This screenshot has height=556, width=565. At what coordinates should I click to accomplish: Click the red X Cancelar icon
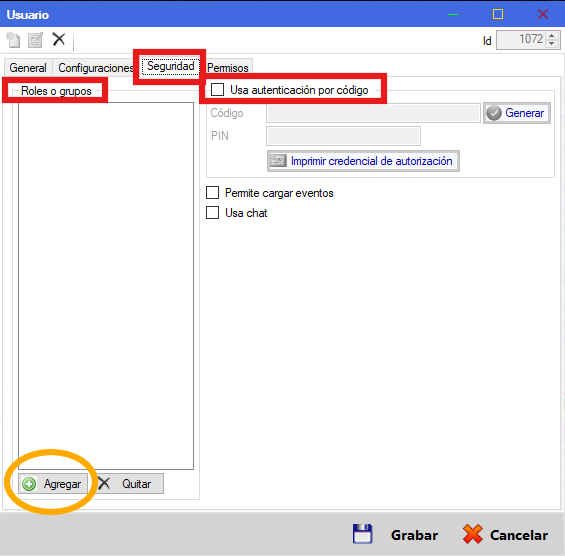(472, 534)
